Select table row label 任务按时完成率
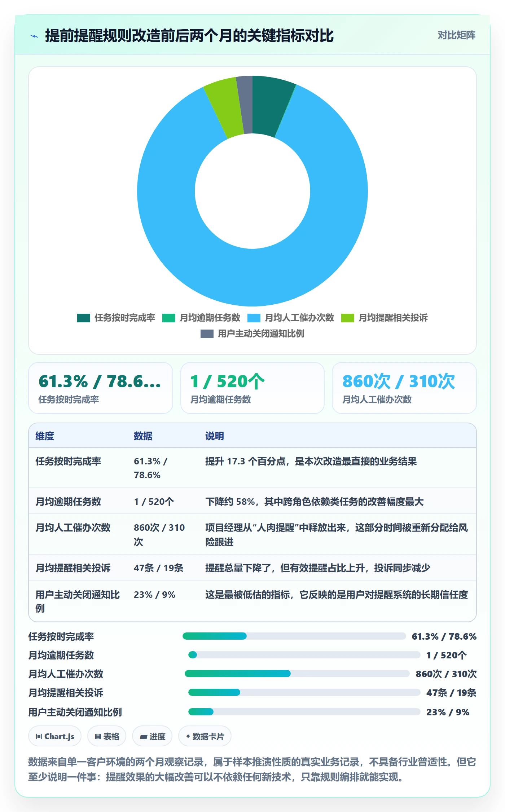 coord(68,461)
